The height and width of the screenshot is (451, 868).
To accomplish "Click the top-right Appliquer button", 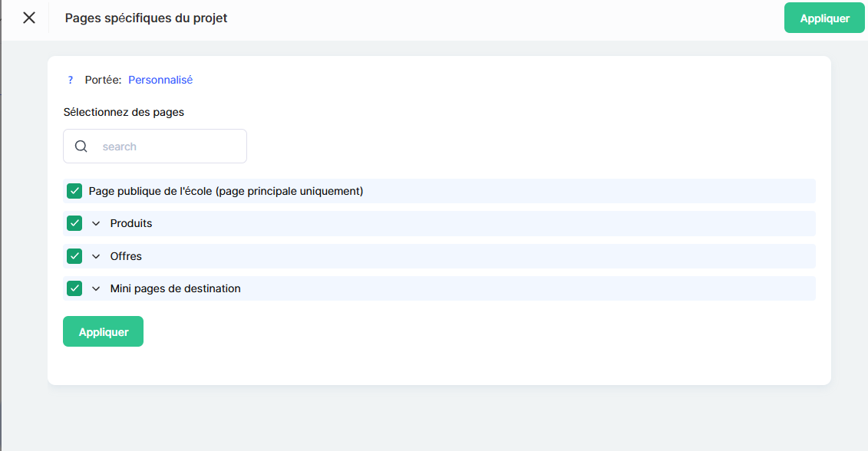I will (x=824, y=18).
